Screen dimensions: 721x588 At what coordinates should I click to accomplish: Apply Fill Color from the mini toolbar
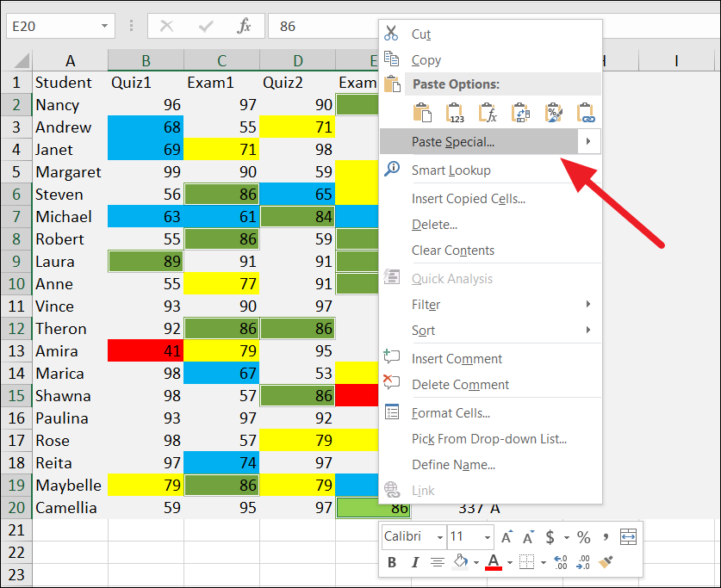[x=460, y=562]
